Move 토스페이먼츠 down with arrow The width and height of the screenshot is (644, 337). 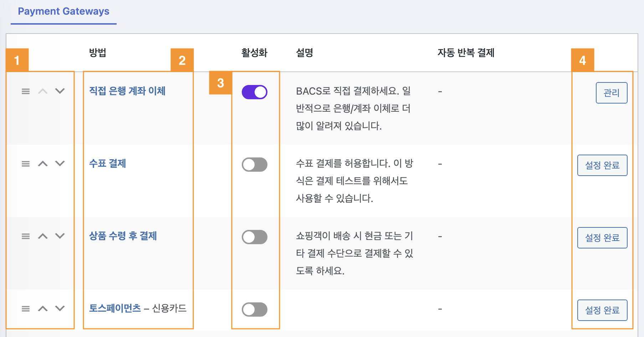[x=60, y=308]
